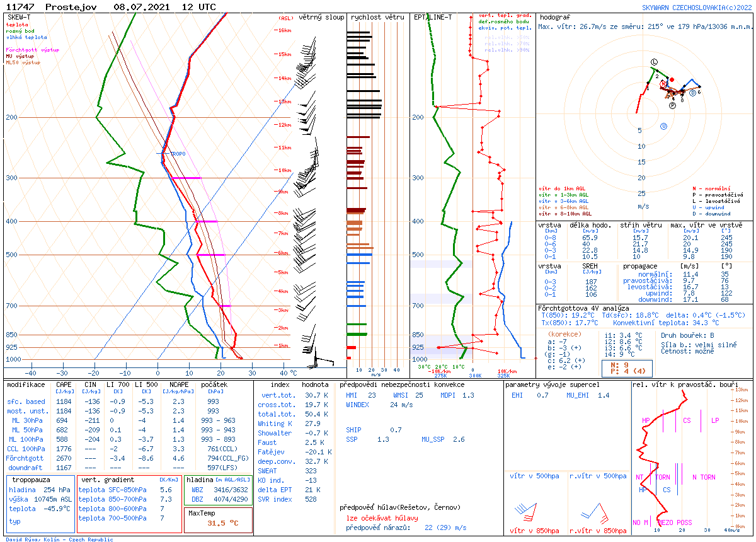Image resolution: width=756 pixels, height=542 pixels.
Task: Click the 'vítr v 6-8km AGL' legend entry
Action: 564,207
